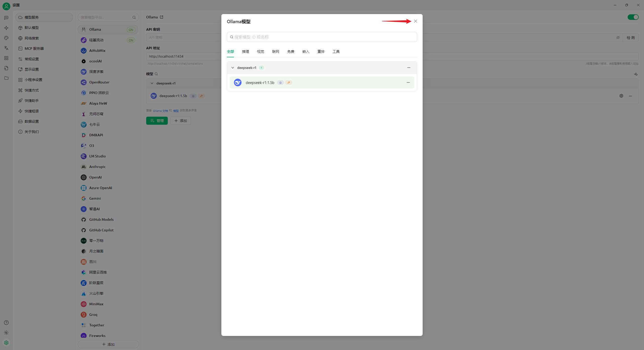Open the chat icon in left sidebar
This screenshot has width=644, height=350.
tap(6, 18)
